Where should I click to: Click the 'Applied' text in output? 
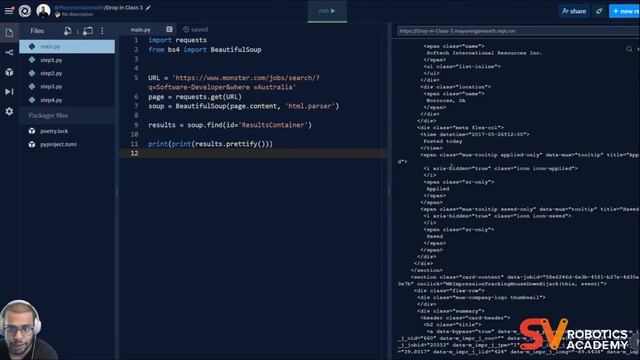tap(438, 189)
